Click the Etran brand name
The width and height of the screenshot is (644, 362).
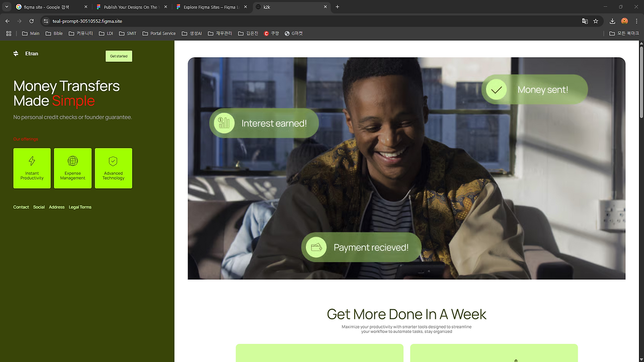point(32,53)
